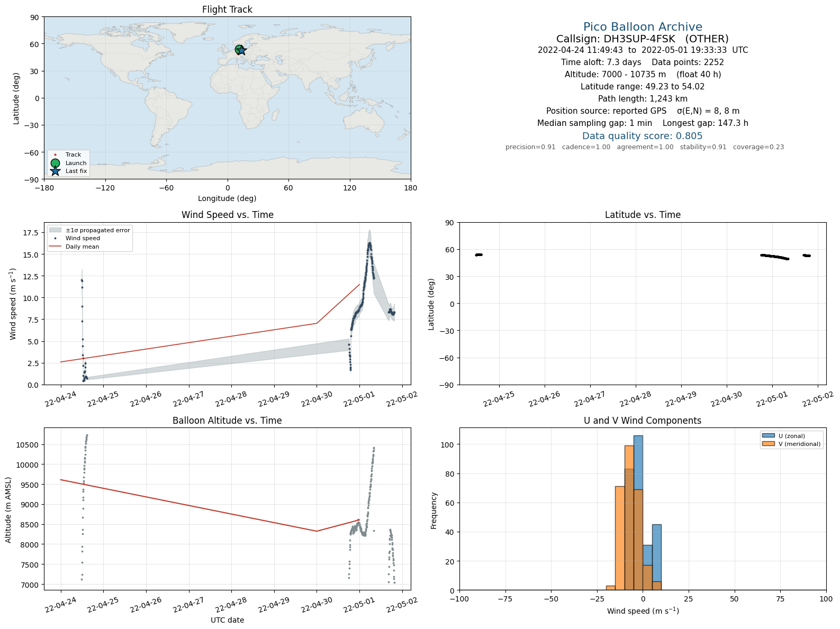This screenshot has width=840, height=629.
Task: Click the "Altitude (m AMSL)" axis label
Action: point(8,509)
